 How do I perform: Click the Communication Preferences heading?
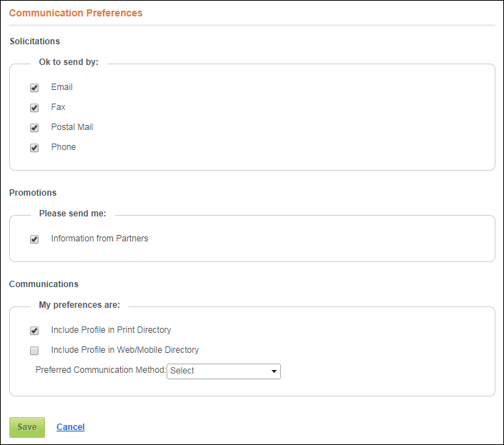(76, 13)
